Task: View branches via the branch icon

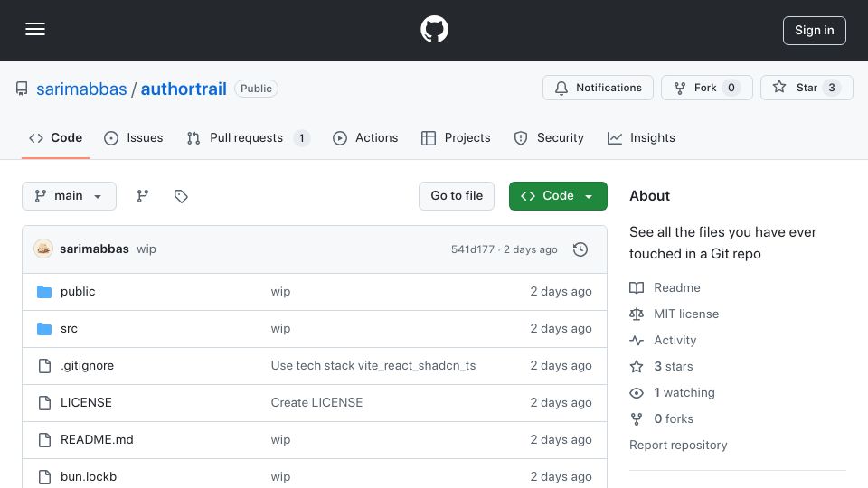Action: [x=143, y=196]
